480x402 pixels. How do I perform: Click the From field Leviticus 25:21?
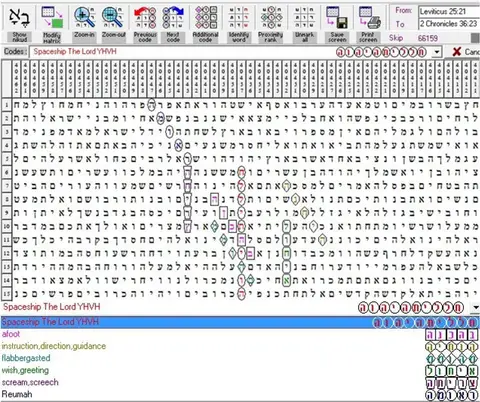click(449, 11)
